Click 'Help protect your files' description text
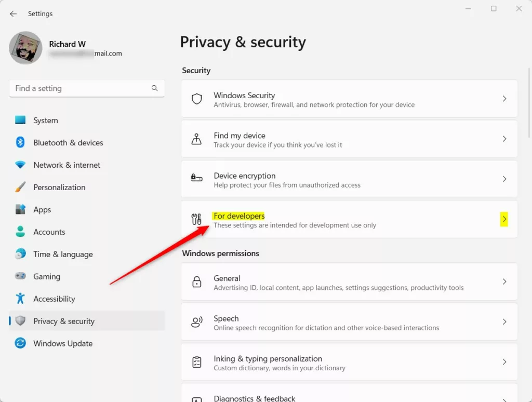532x402 pixels. click(287, 185)
